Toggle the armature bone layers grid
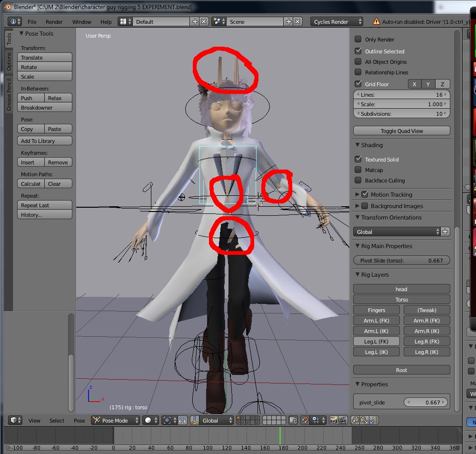 [248, 420]
